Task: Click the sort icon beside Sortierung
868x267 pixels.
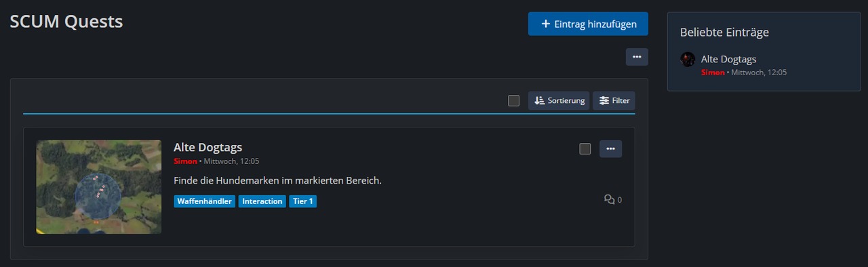Action: pos(540,100)
